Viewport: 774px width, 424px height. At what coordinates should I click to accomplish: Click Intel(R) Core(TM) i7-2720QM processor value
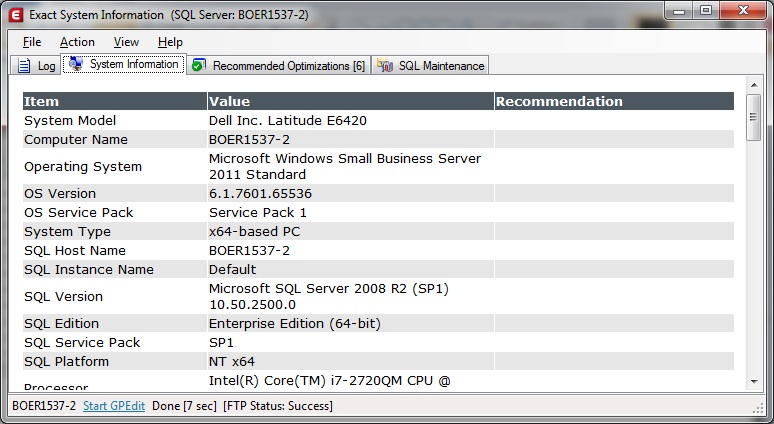[x=330, y=381]
